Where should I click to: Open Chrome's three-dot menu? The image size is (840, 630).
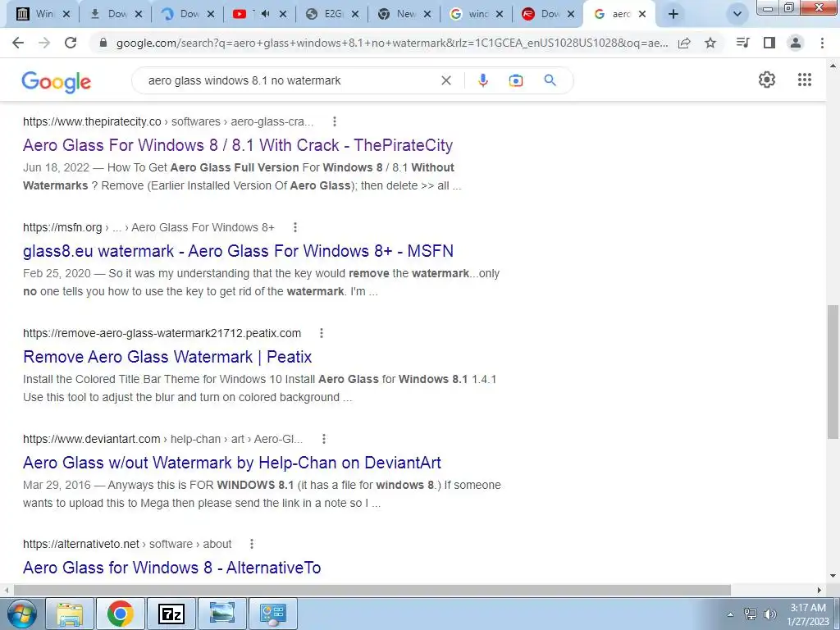click(822, 43)
